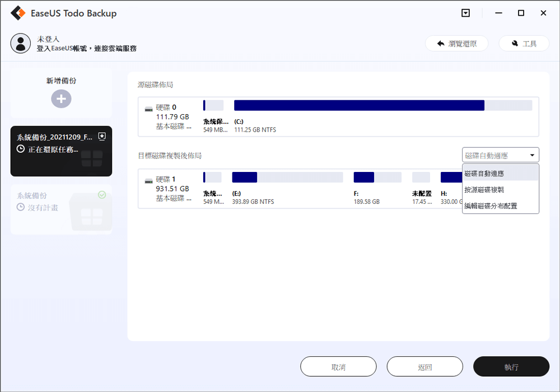Click the plus icon under 新增備份

tap(61, 99)
